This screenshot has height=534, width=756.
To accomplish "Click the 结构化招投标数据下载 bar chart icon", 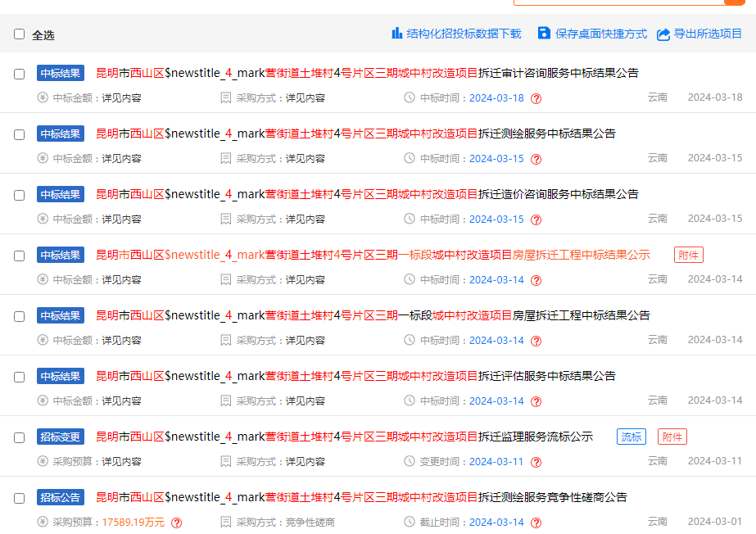I will pyautogui.click(x=396, y=34).
